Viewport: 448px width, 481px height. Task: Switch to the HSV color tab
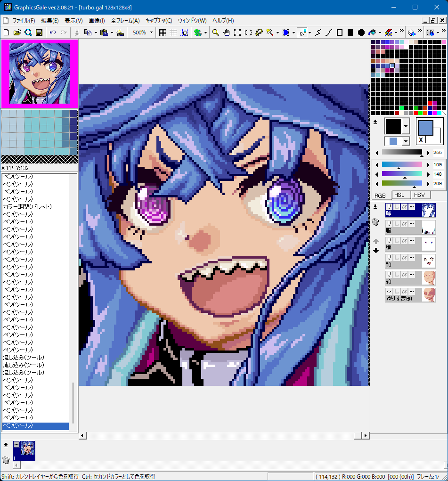tap(419, 195)
